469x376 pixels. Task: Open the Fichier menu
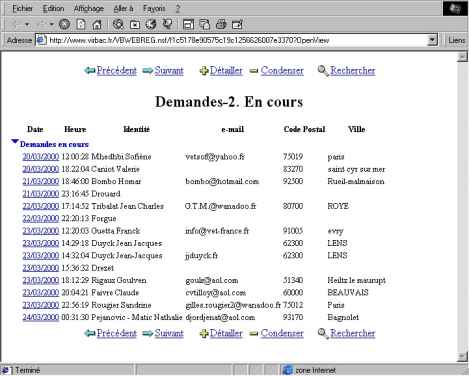click(x=22, y=8)
